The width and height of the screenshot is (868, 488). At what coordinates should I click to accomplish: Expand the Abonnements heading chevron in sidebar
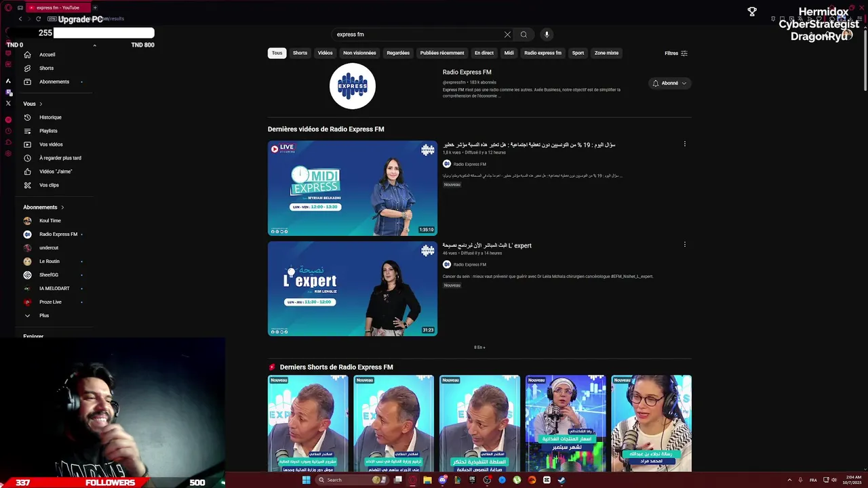pos(62,207)
